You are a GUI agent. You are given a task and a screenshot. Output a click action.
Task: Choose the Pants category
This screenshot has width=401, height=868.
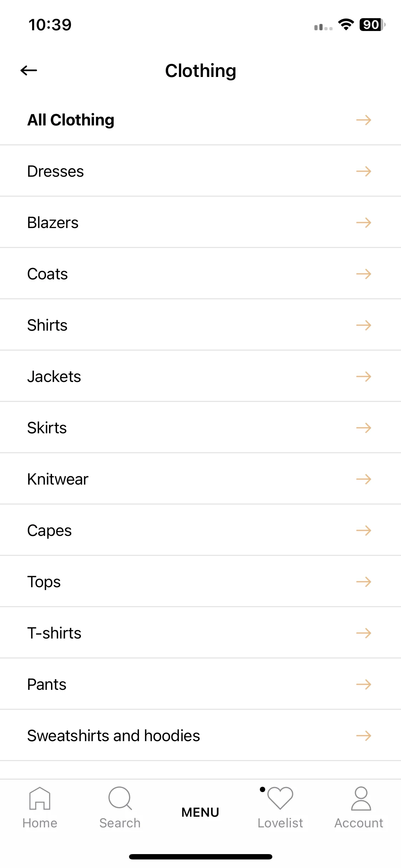pos(200,684)
